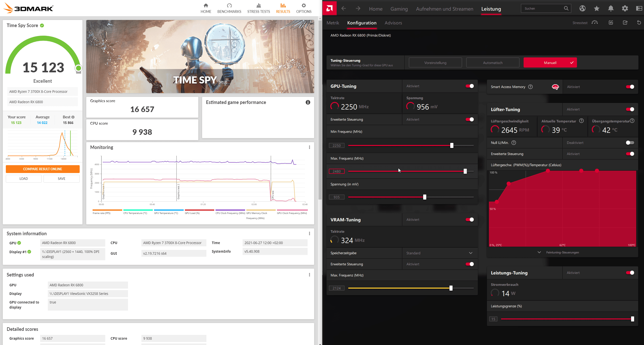Click the export profile share icon
The image size is (644, 345).
click(625, 23)
